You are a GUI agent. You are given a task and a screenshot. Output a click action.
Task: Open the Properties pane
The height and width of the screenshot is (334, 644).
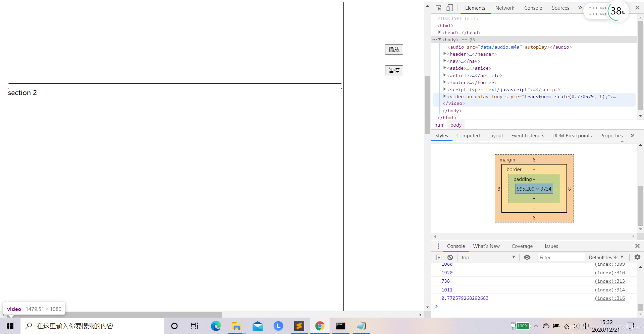pos(611,136)
